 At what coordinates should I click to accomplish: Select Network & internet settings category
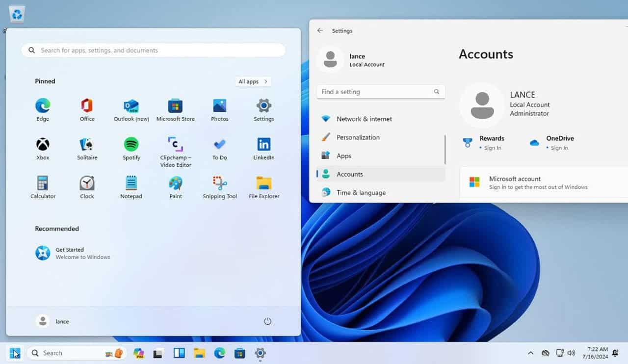(x=364, y=119)
